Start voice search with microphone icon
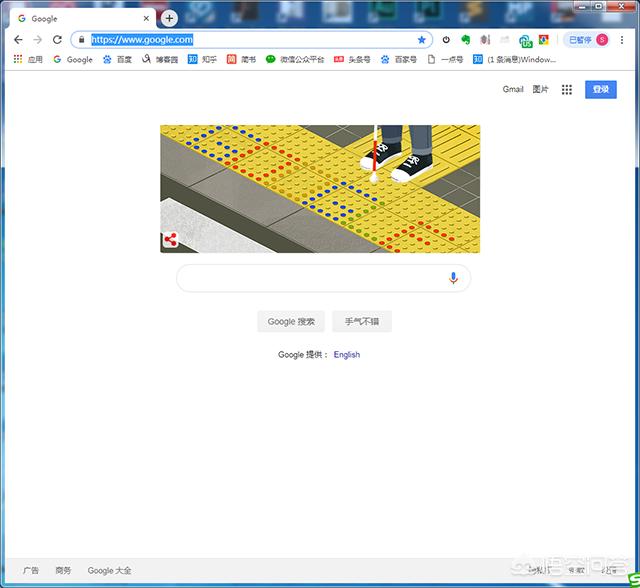 coord(453,278)
